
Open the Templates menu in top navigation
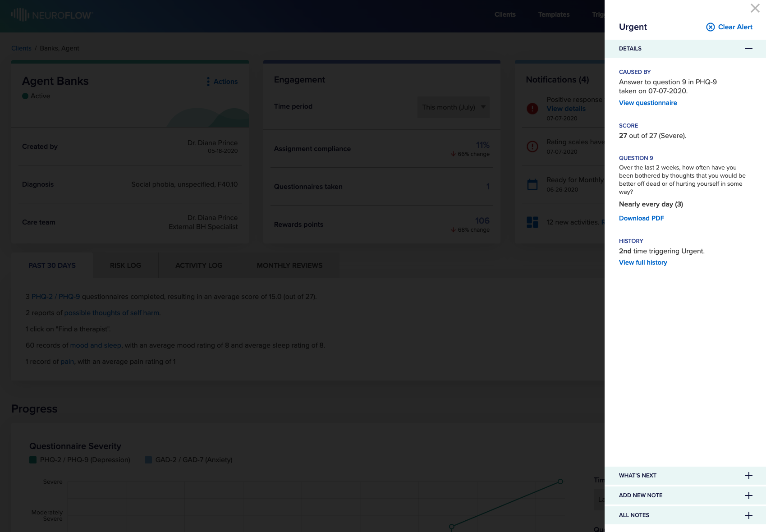pos(554,14)
